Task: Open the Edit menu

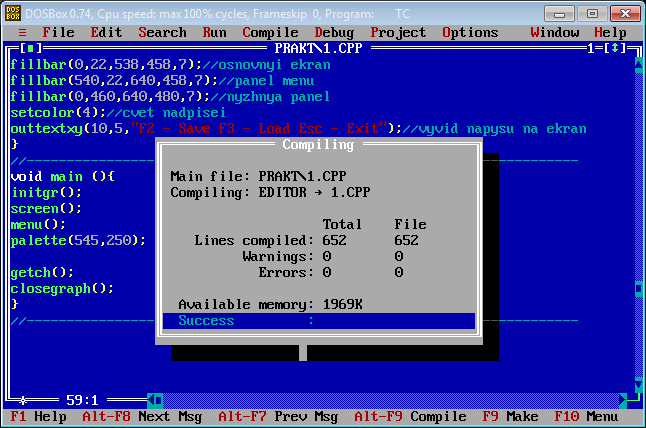Action: click(x=106, y=33)
